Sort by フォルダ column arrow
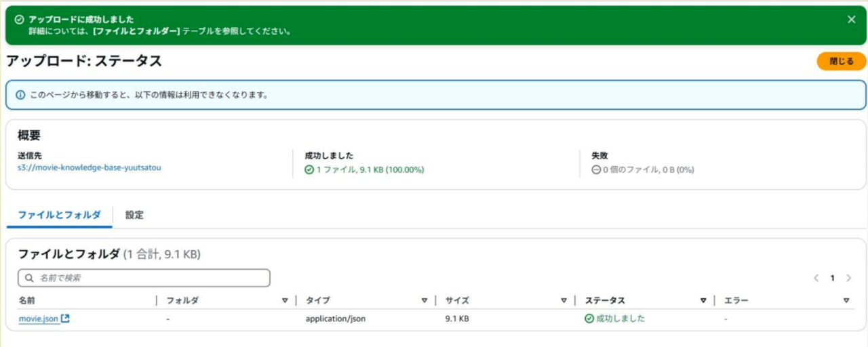868x347 pixels. tap(285, 300)
